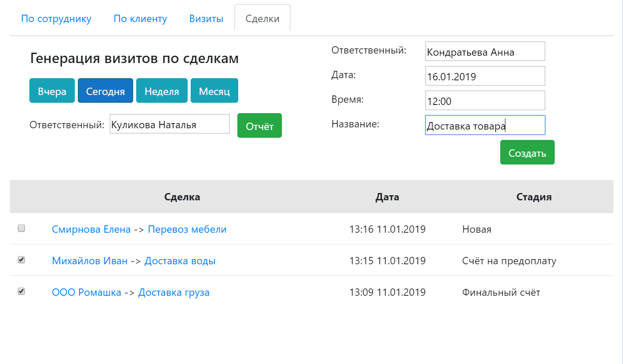Focus the time field showing 12:00
This screenshot has width=623, height=364.
[x=485, y=101]
